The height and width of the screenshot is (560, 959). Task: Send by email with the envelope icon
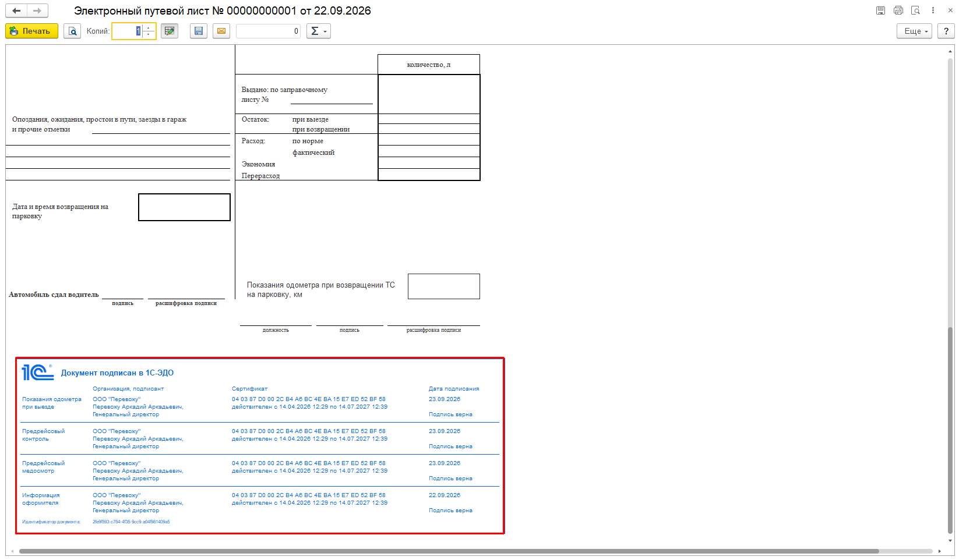pos(221,31)
